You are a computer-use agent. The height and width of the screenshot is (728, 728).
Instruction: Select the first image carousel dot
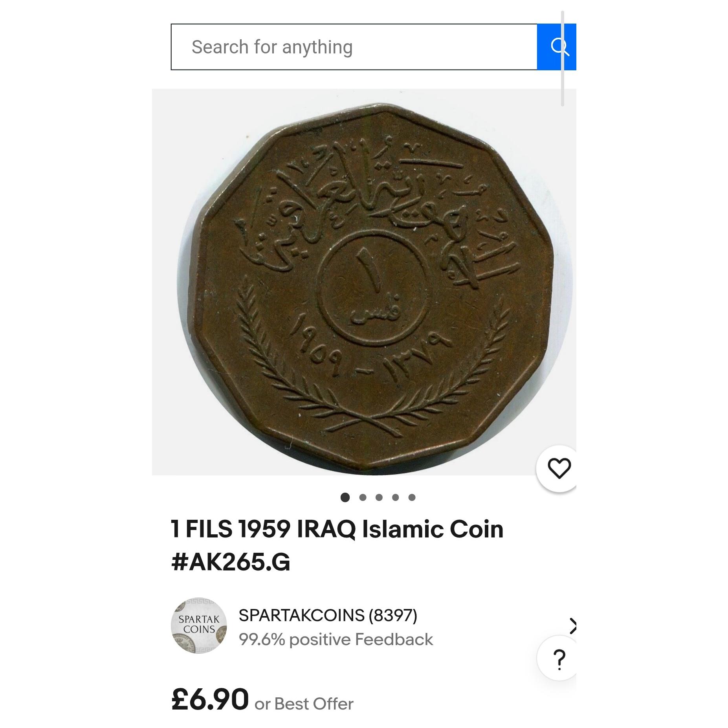click(x=345, y=497)
